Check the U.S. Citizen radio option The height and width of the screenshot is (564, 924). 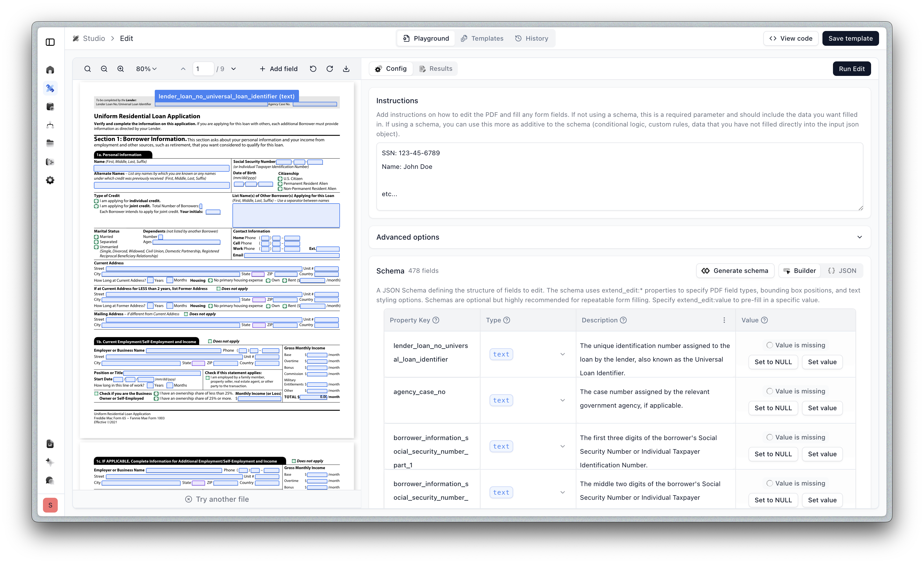[x=280, y=179]
